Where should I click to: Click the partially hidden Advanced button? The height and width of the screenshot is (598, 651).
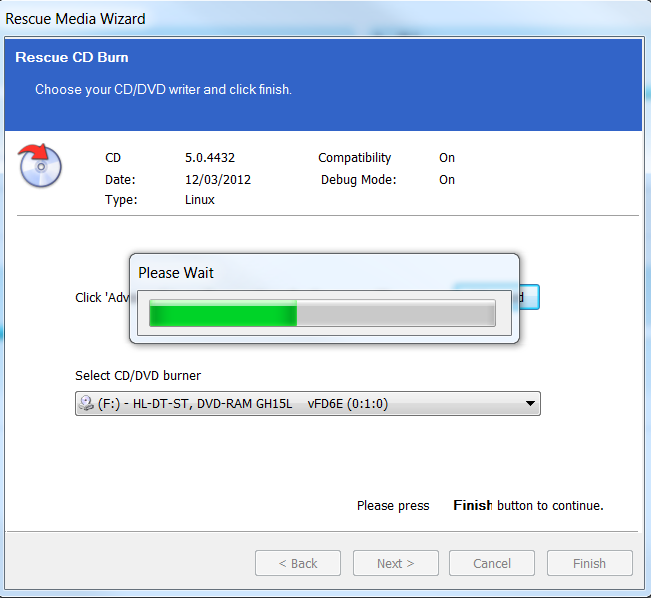[529, 297]
